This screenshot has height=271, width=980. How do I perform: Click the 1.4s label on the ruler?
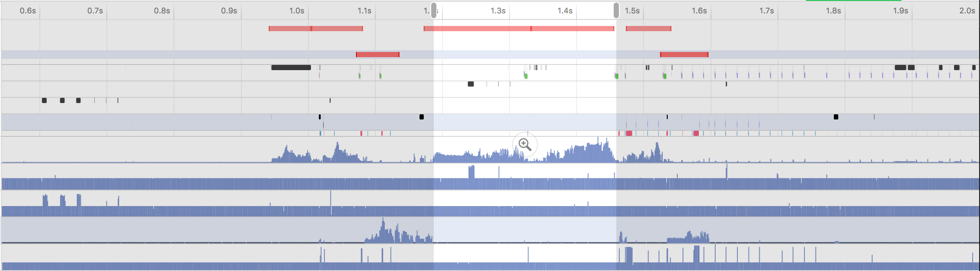pos(565,10)
